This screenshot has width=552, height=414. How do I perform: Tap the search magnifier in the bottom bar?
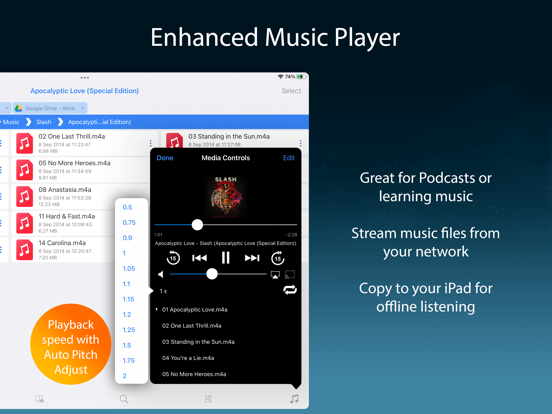pos(124,399)
